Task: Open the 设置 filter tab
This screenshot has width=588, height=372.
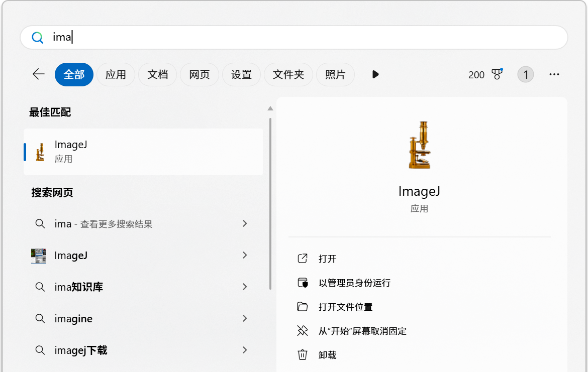Action: [x=241, y=75]
